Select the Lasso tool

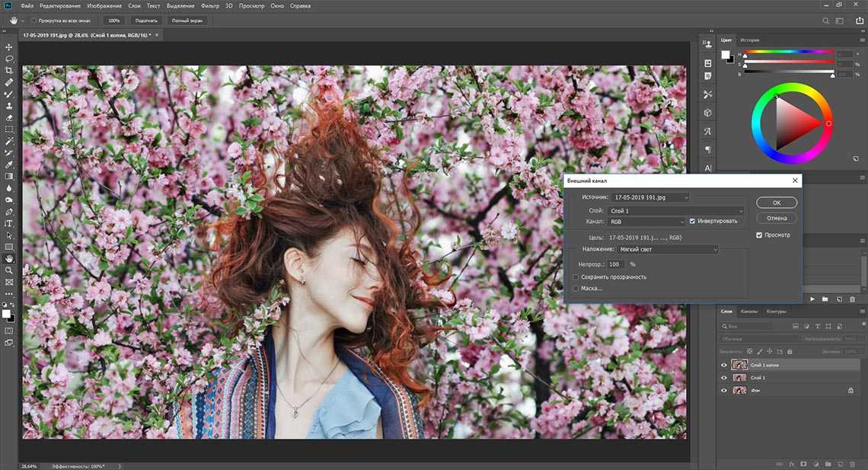coord(9,59)
